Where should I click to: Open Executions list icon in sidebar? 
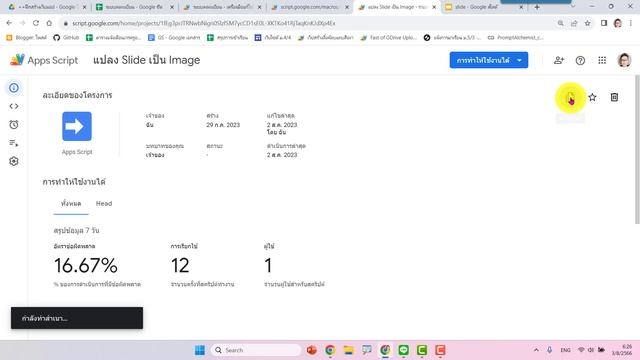(x=14, y=143)
